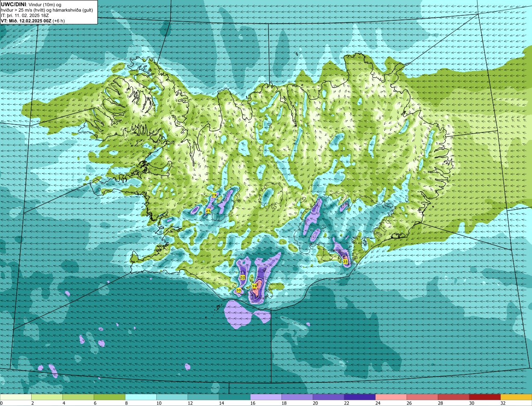This screenshot has width=532, height=406.
Task: Select the 20–22 m/s legend color swatch
Action: coord(329,397)
